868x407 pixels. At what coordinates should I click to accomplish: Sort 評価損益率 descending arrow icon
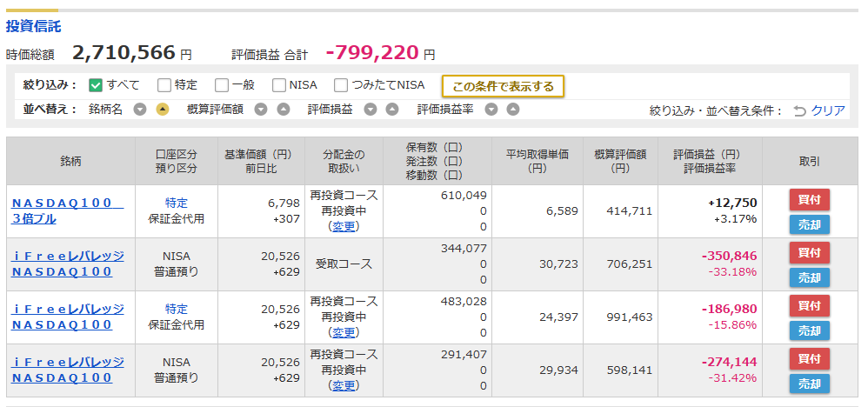coord(491,110)
